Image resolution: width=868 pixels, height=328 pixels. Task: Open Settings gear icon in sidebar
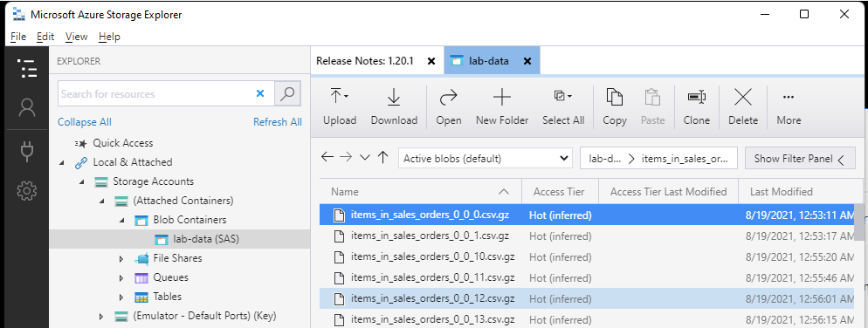(26, 191)
